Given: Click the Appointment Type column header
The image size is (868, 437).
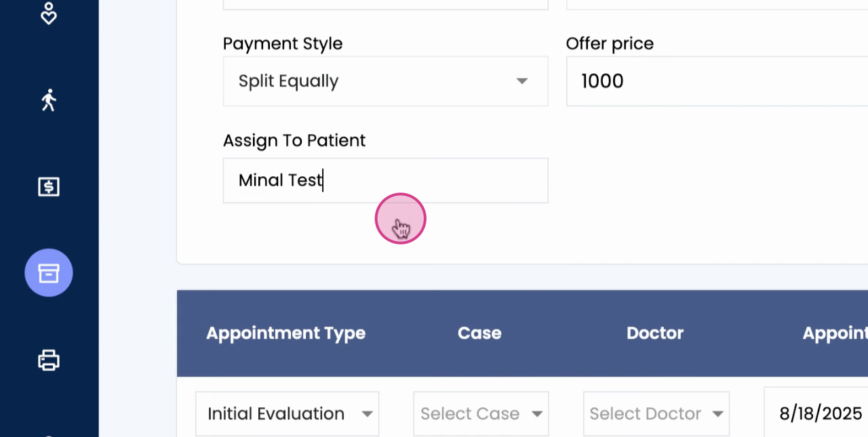Looking at the screenshot, I should tap(285, 333).
